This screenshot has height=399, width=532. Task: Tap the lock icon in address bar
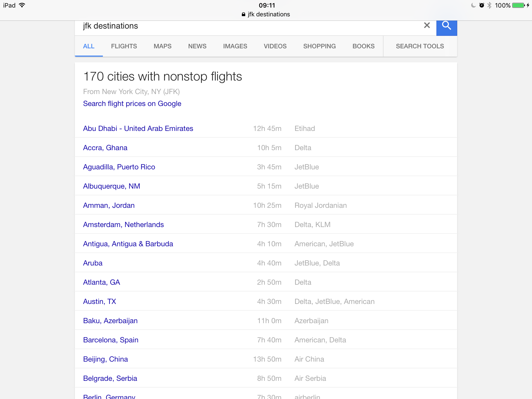[243, 15]
